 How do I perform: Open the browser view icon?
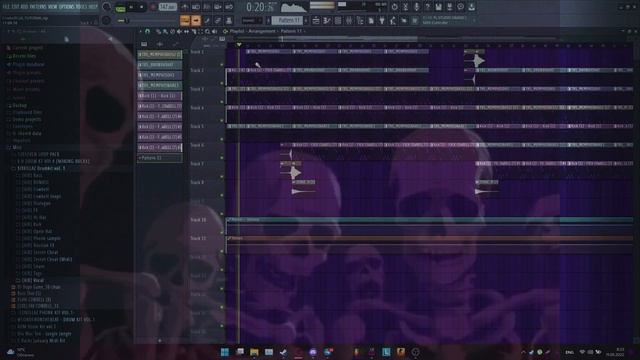coord(360,20)
